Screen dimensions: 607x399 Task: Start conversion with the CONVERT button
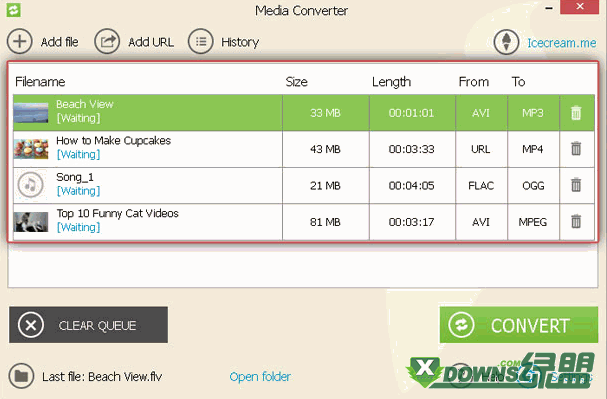(x=519, y=325)
